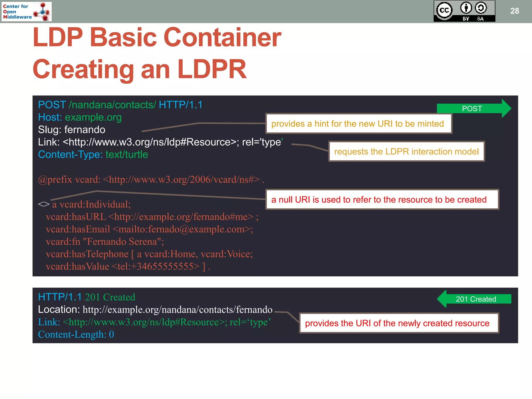
Task: Click the 'Content-Length: 0' line
Action: (x=76, y=334)
